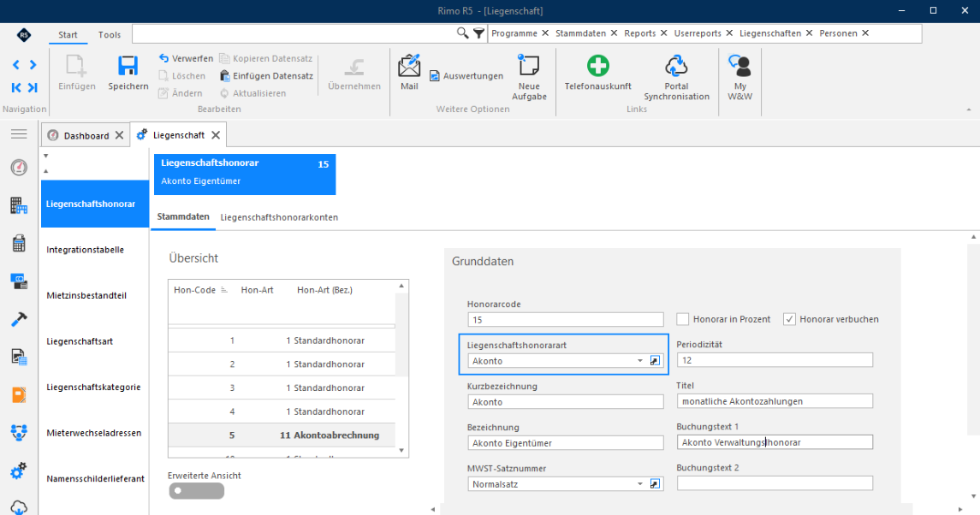Uncheck Honorar verbuchen checkbox
Viewport: 980px width, 515px height.
click(789, 319)
